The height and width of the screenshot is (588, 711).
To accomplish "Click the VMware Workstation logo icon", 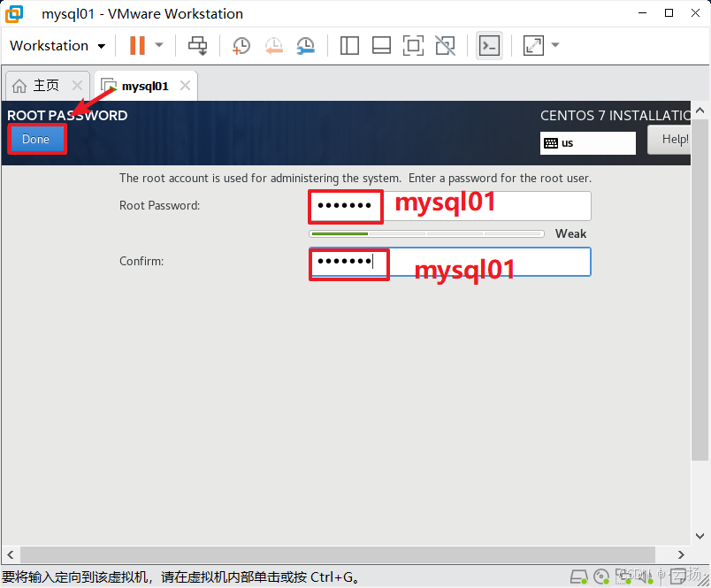I will 14,13.
